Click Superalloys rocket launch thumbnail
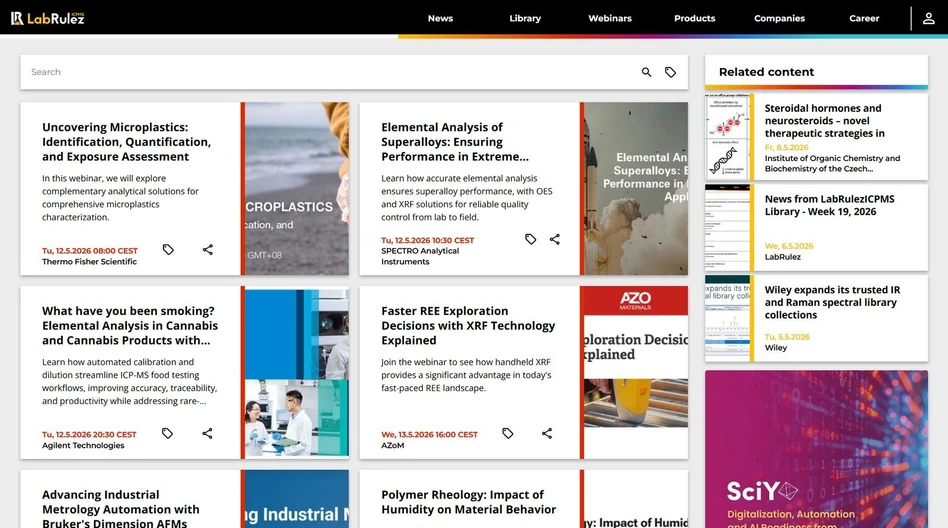948x528 pixels. [x=636, y=189]
